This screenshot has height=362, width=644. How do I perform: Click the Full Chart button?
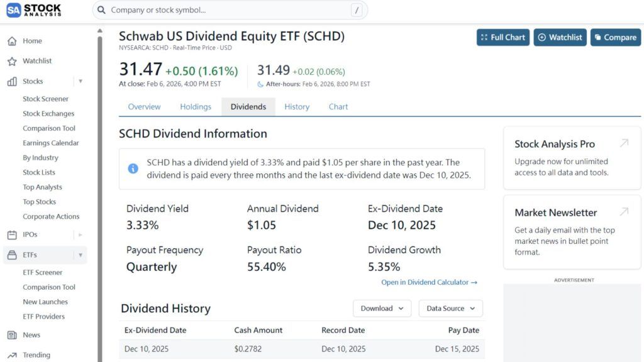pyautogui.click(x=502, y=37)
